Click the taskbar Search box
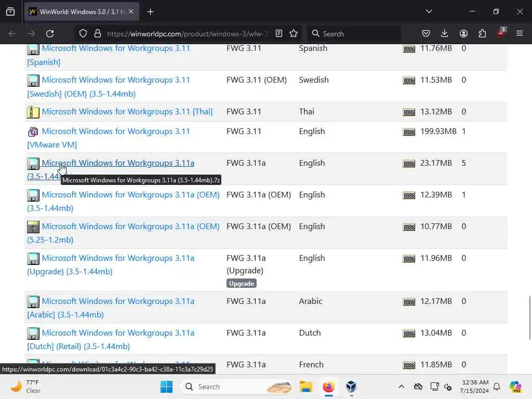The image size is (532, 399). 236,387
